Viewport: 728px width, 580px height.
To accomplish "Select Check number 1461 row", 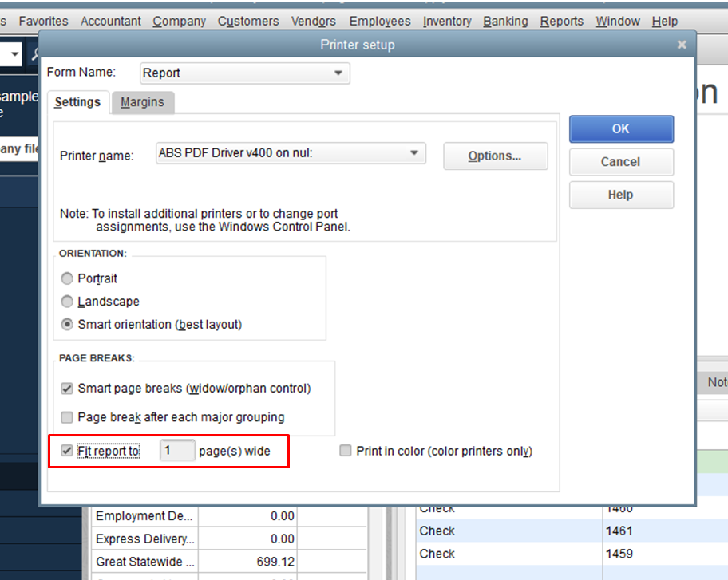I will 572,531.
